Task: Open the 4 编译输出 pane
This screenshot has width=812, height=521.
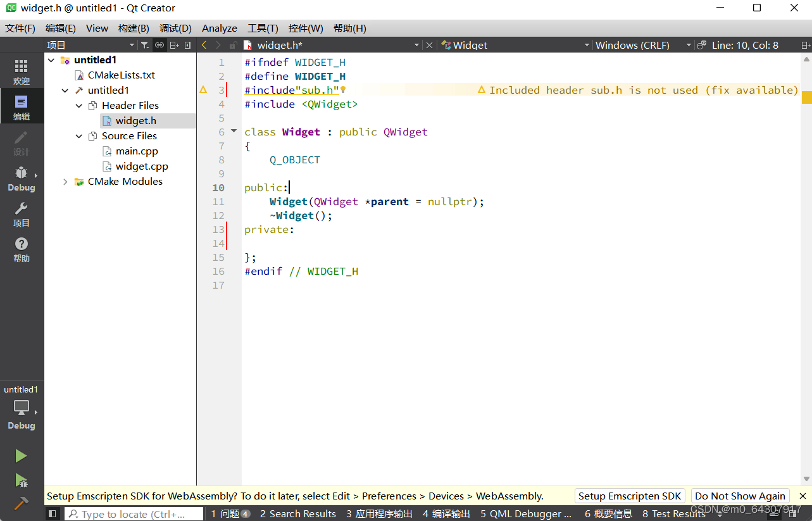Action: (446, 514)
